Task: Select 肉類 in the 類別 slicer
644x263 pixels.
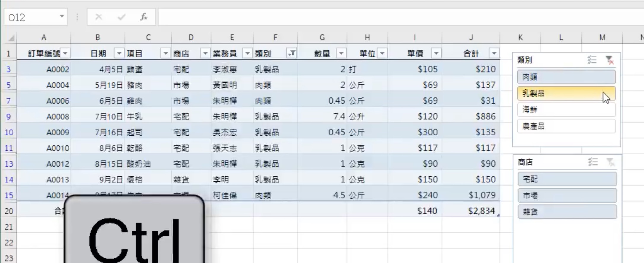Action: click(x=566, y=77)
